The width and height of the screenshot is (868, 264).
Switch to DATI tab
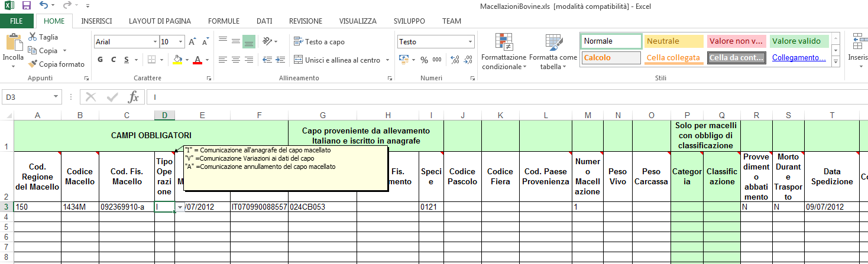(x=264, y=21)
